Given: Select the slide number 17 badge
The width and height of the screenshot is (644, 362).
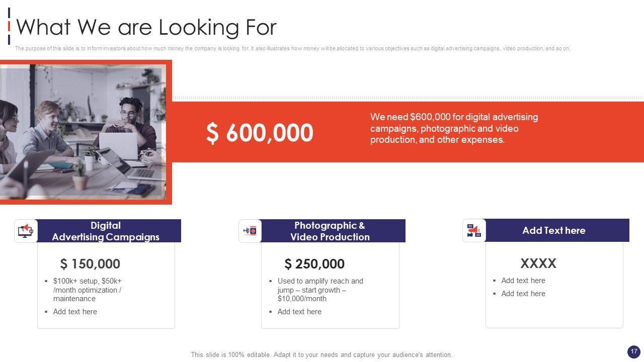Looking at the screenshot, I should pyautogui.click(x=633, y=351).
